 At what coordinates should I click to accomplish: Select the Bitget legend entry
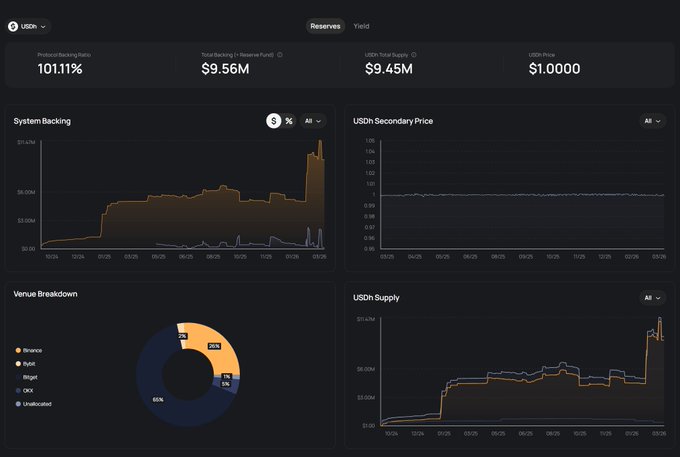pos(30,377)
